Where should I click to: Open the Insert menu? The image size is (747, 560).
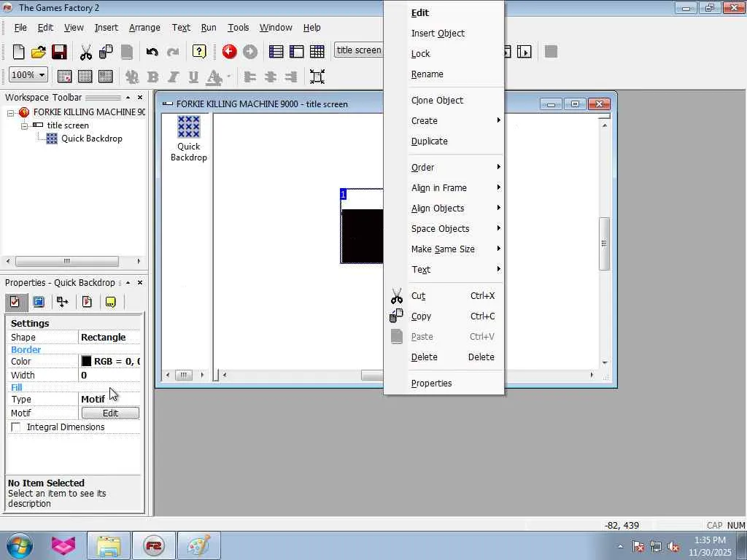pyautogui.click(x=107, y=28)
